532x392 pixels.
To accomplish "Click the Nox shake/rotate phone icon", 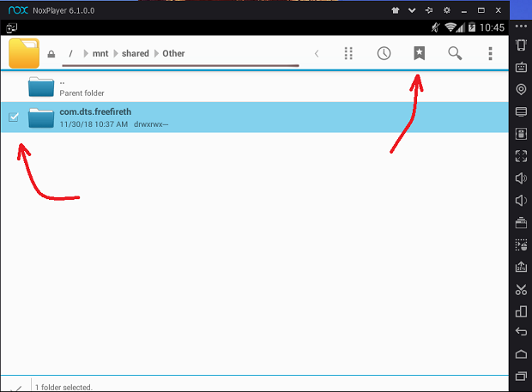I will click(x=521, y=45).
